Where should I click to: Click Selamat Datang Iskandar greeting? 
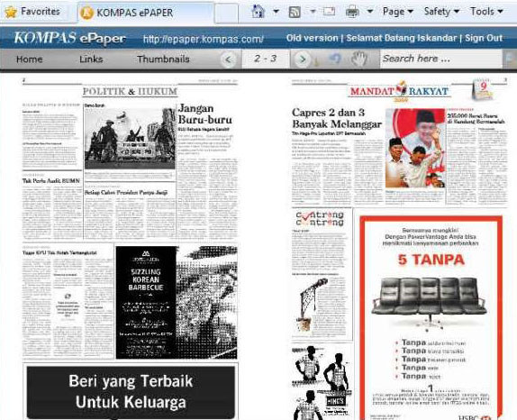402,38
